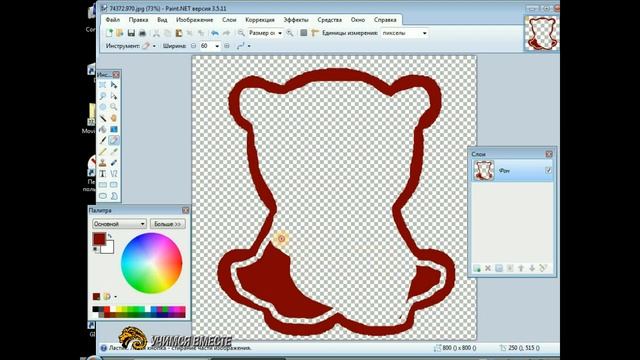Viewport: 640px width, 360px height.
Task: Select the Move Selected Pixels tool
Action: coord(114,85)
